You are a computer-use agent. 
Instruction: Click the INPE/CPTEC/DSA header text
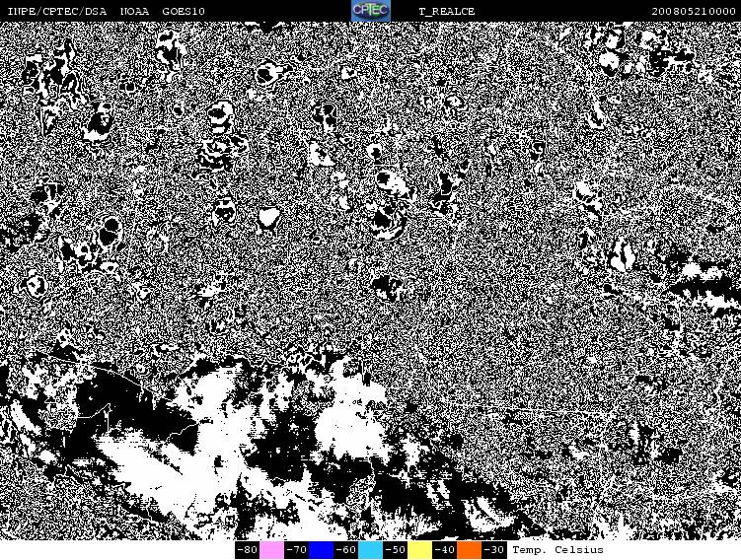pos(57,11)
